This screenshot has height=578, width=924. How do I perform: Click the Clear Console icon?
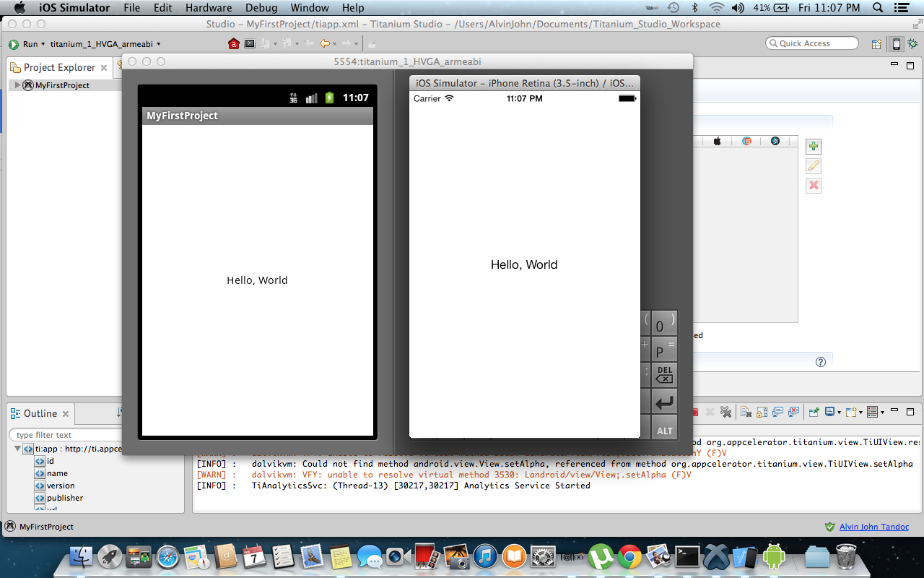pyautogui.click(x=746, y=412)
